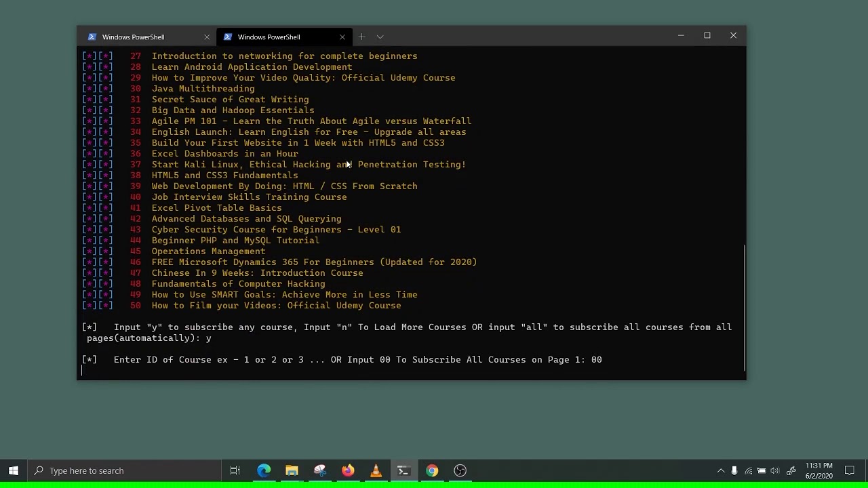Expand the terminal new-tab profile dropdown
The height and width of the screenshot is (488, 868).
380,37
